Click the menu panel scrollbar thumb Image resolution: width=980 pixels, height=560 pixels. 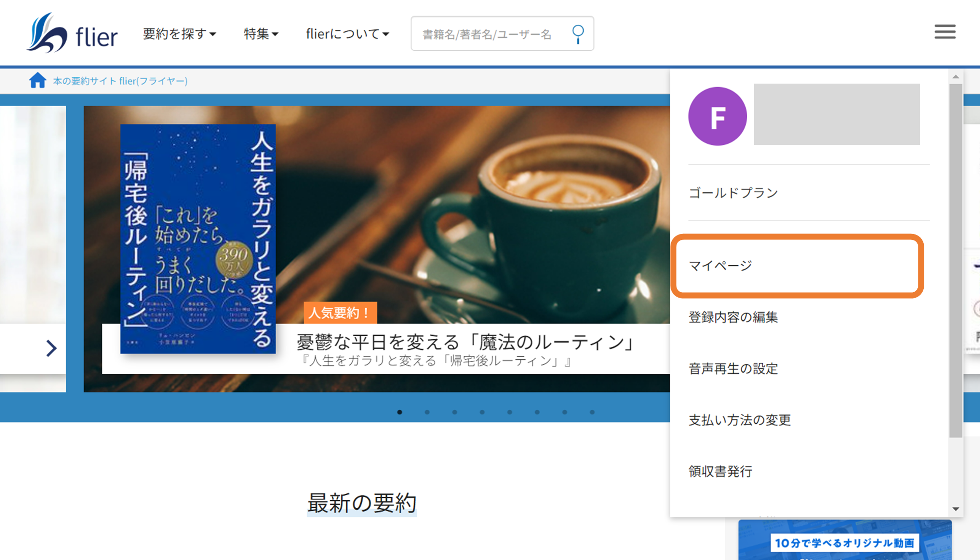coord(956,261)
